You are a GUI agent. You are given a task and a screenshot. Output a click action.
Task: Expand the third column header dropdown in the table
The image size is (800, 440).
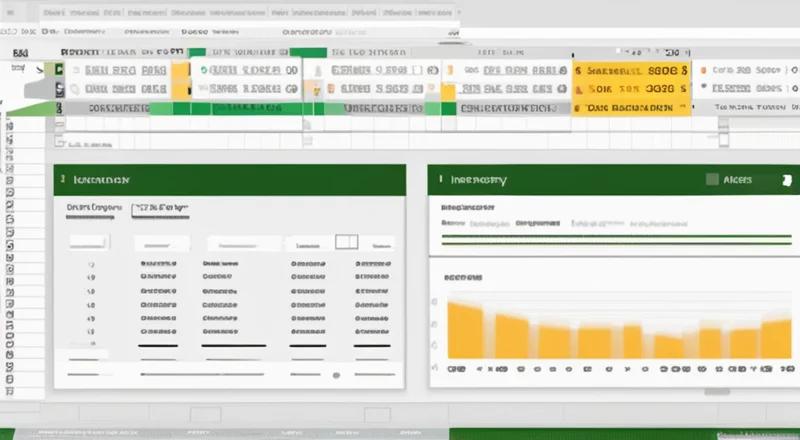click(236, 242)
